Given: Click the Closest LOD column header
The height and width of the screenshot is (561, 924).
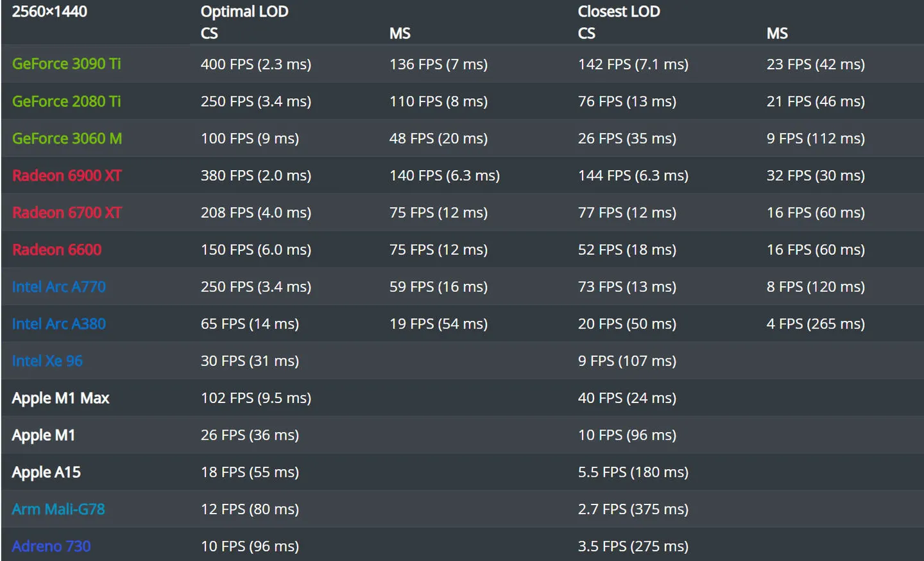Looking at the screenshot, I should [x=619, y=12].
